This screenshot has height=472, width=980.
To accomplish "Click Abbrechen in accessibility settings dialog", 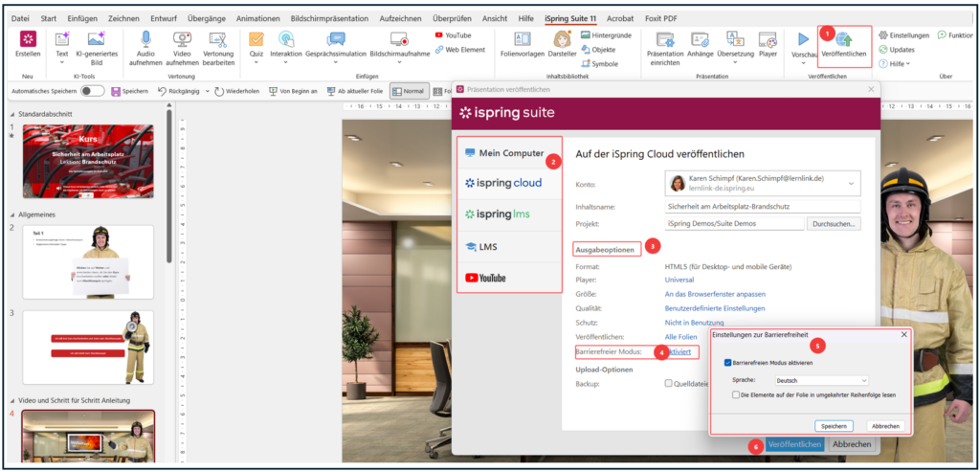I will pyautogui.click(x=885, y=426).
